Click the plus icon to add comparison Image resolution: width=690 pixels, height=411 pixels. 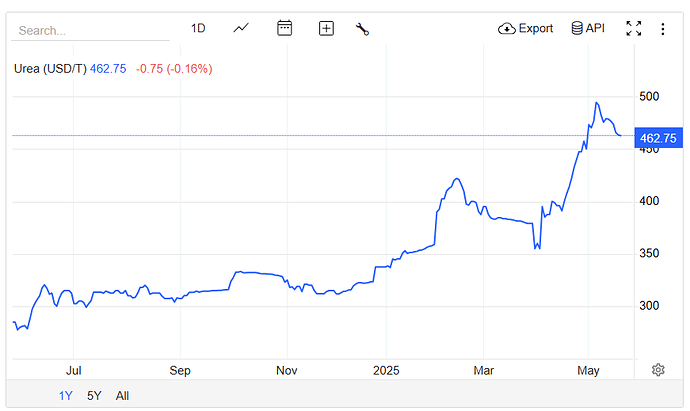coord(326,28)
